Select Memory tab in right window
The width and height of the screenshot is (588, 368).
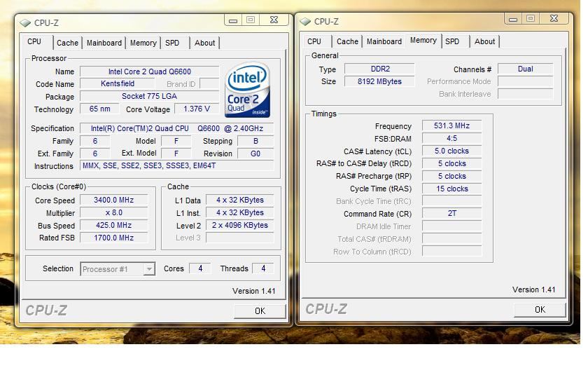click(x=423, y=40)
